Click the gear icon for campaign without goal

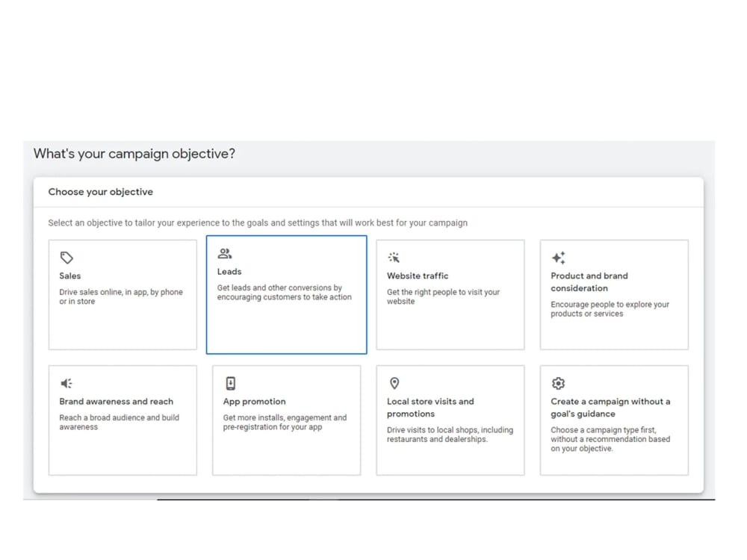pyautogui.click(x=558, y=383)
